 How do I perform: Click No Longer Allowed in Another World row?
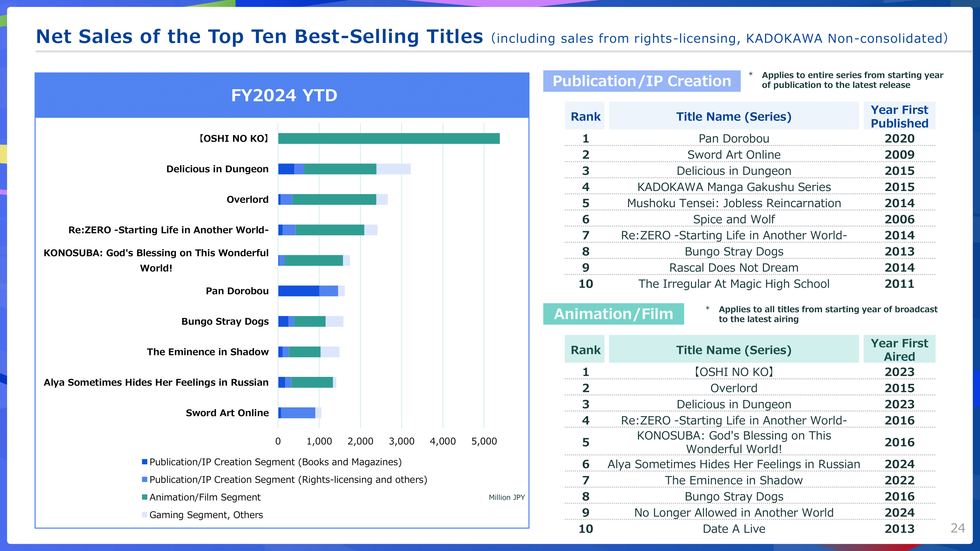coord(733,512)
